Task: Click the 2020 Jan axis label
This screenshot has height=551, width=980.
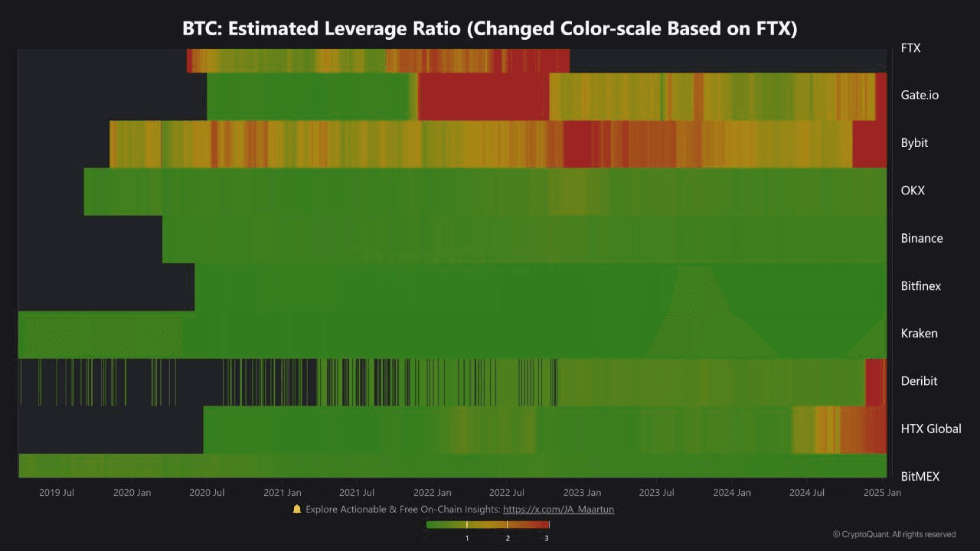Action: pos(132,493)
